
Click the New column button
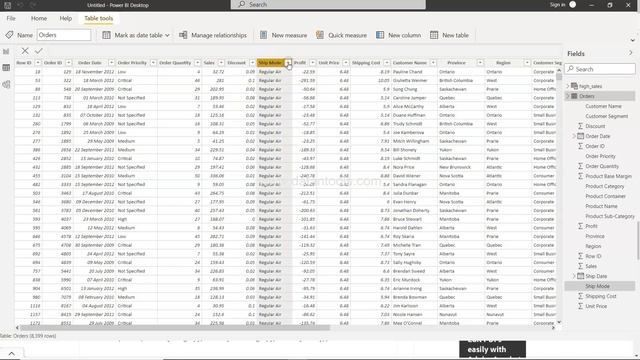(399, 35)
